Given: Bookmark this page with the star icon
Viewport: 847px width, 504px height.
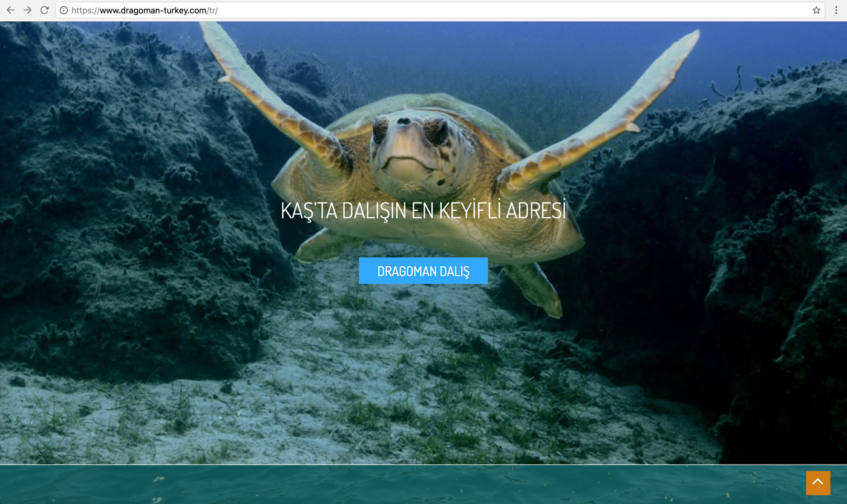Looking at the screenshot, I should [816, 10].
